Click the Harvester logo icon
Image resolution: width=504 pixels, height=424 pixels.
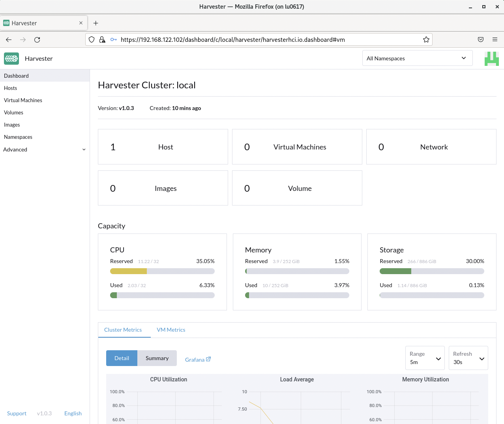11,58
